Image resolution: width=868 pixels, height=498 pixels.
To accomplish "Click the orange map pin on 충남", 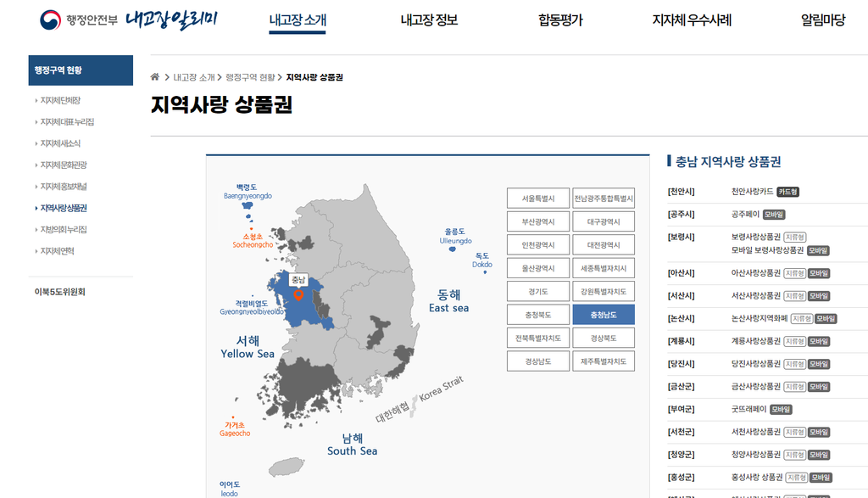I will (298, 295).
